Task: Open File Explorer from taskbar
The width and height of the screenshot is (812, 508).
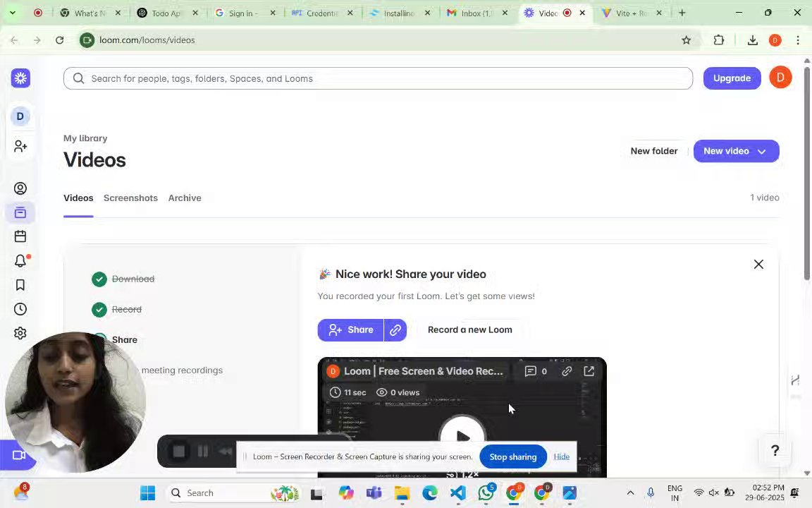Action: pyautogui.click(x=402, y=492)
